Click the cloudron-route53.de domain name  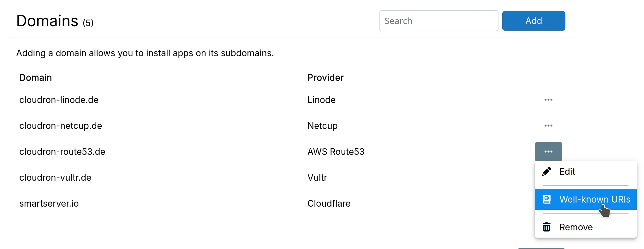[62, 152]
